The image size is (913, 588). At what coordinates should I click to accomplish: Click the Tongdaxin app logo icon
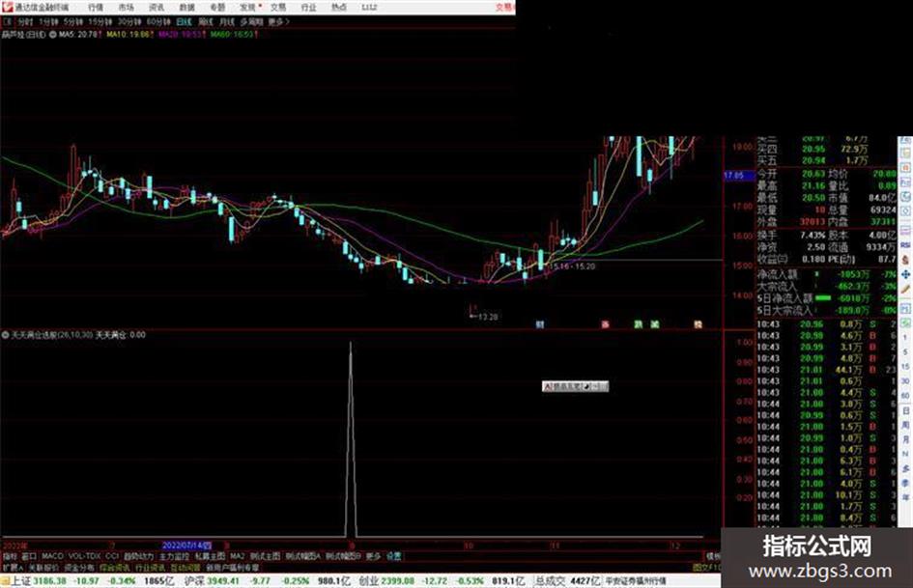pyautogui.click(x=7, y=7)
